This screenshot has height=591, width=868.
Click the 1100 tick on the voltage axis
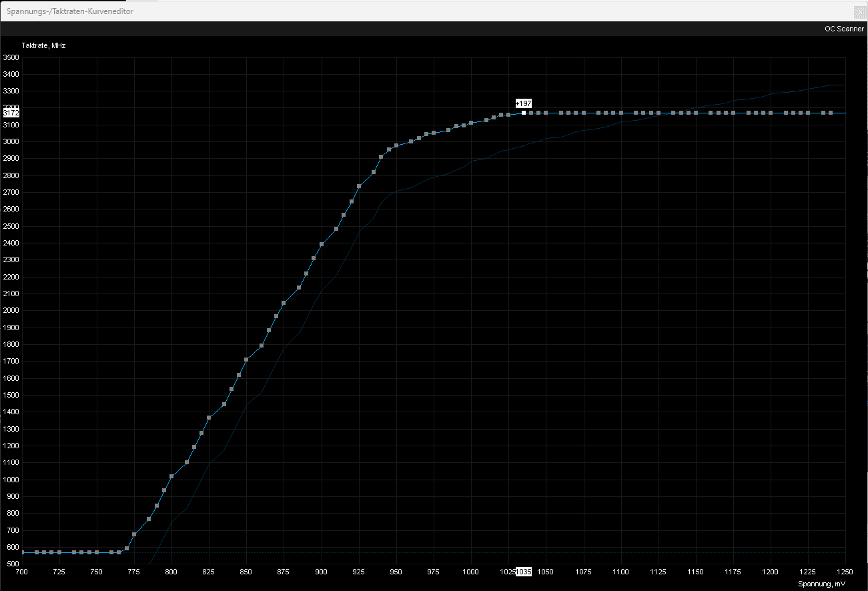click(x=621, y=572)
